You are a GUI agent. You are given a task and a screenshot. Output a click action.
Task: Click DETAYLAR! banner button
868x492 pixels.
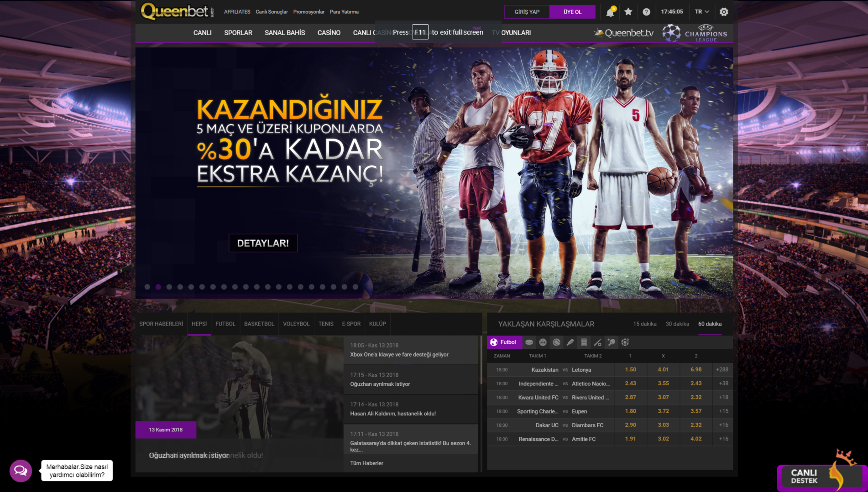tap(263, 243)
